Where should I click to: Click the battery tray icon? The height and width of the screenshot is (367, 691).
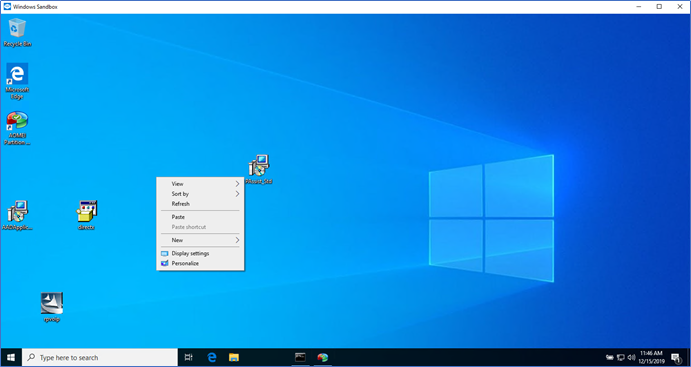[x=610, y=357]
